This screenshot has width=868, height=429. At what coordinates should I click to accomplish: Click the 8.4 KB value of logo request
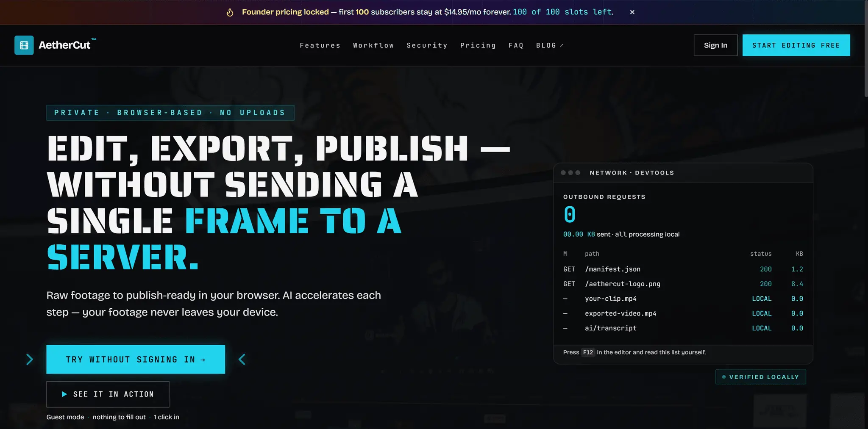coord(797,284)
